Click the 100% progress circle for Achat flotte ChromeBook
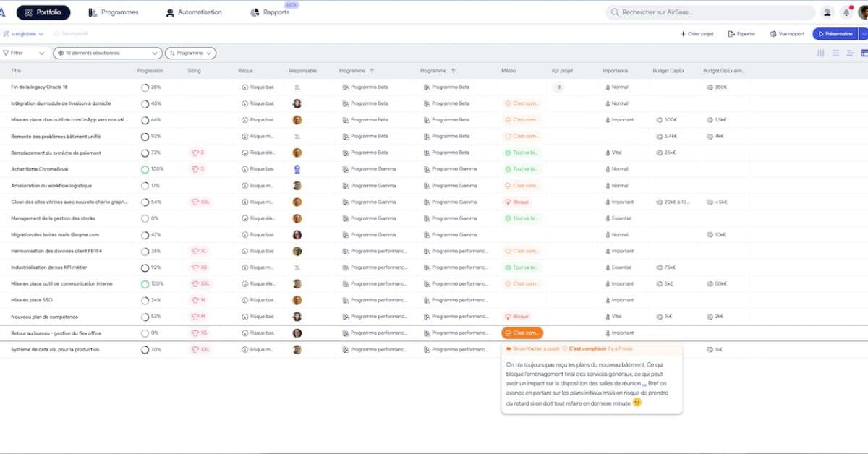Image resolution: width=868 pixels, height=454 pixels. pyautogui.click(x=145, y=168)
